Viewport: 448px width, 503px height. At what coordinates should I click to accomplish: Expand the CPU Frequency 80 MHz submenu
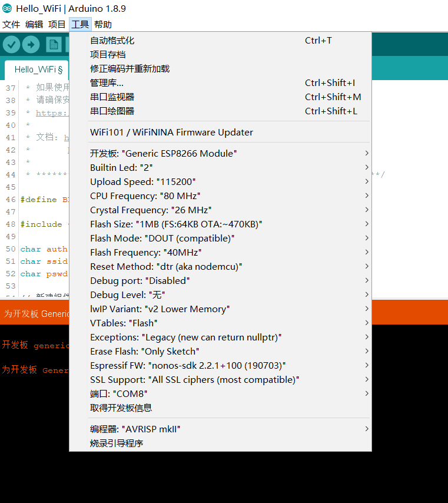[x=220, y=196]
